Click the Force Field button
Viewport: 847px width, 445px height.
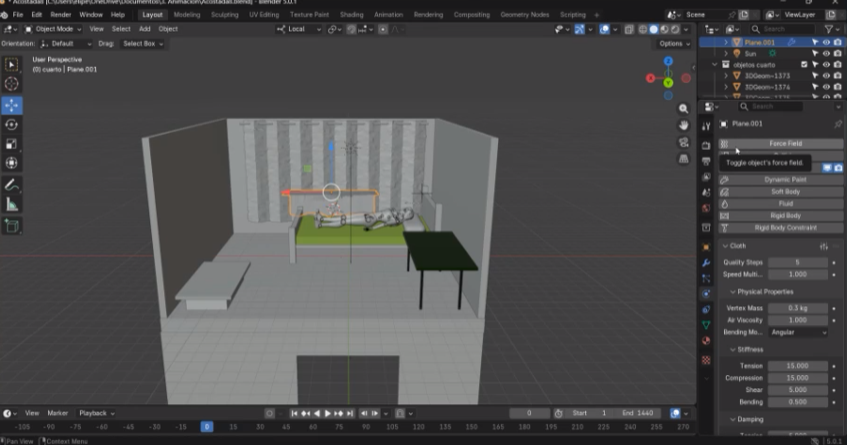(x=784, y=143)
